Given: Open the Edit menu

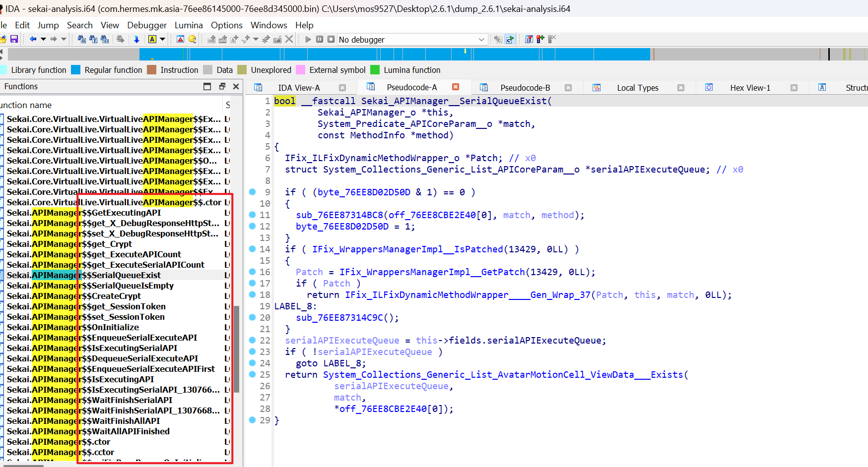Looking at the screenshot, I should pos(22,25).
